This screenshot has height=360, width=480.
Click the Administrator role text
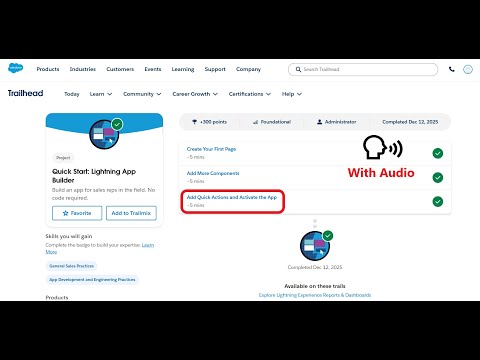point(340,122)
